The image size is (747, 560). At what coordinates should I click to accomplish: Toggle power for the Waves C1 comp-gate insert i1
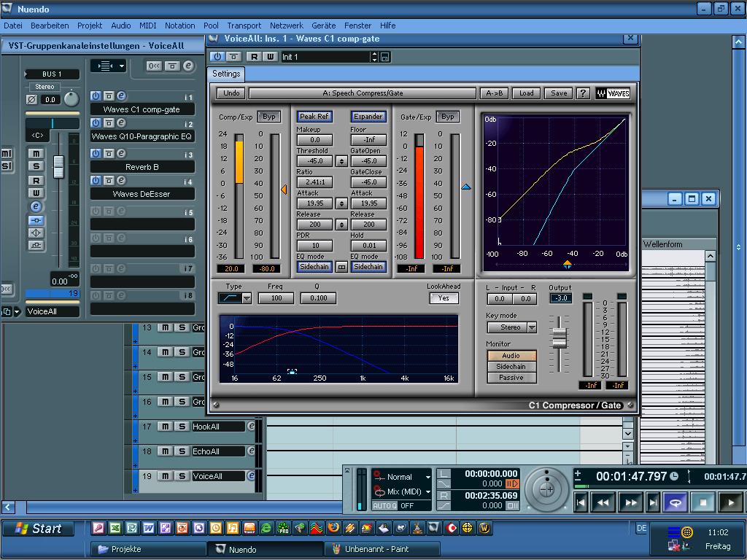point(96,96)
